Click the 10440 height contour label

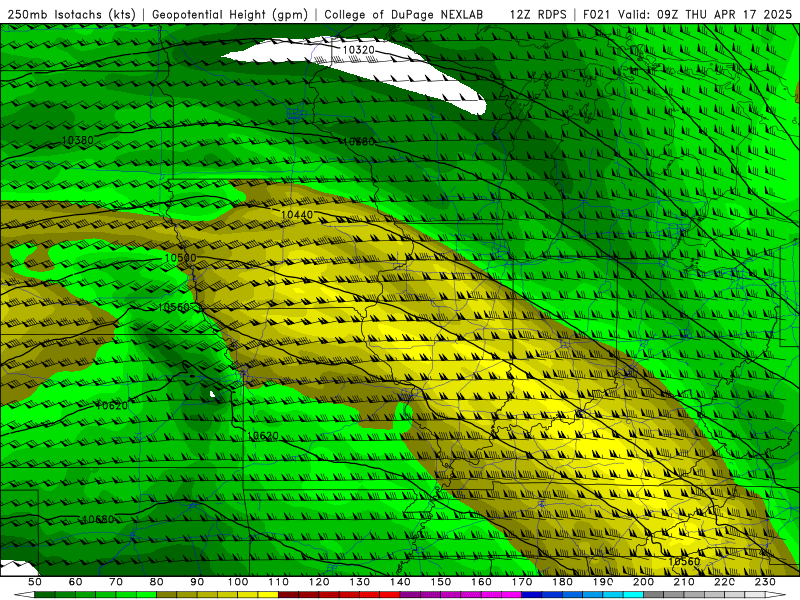tap(297, 215)
